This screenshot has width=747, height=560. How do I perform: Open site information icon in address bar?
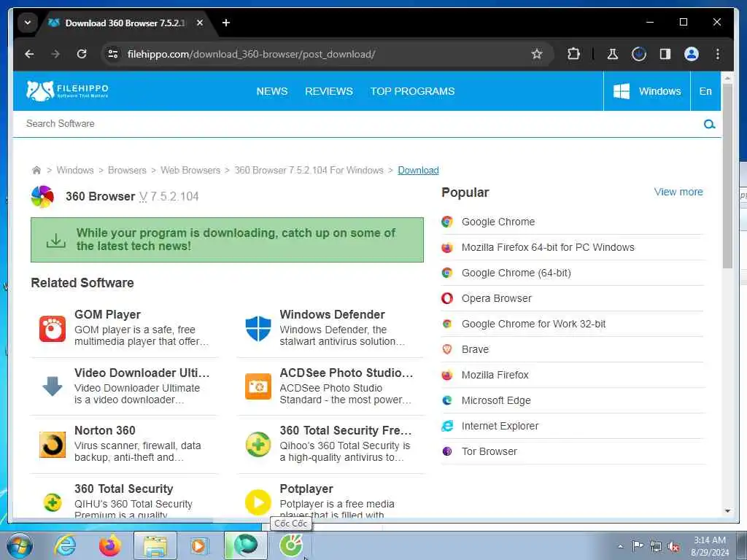click(x=113, y=54)
